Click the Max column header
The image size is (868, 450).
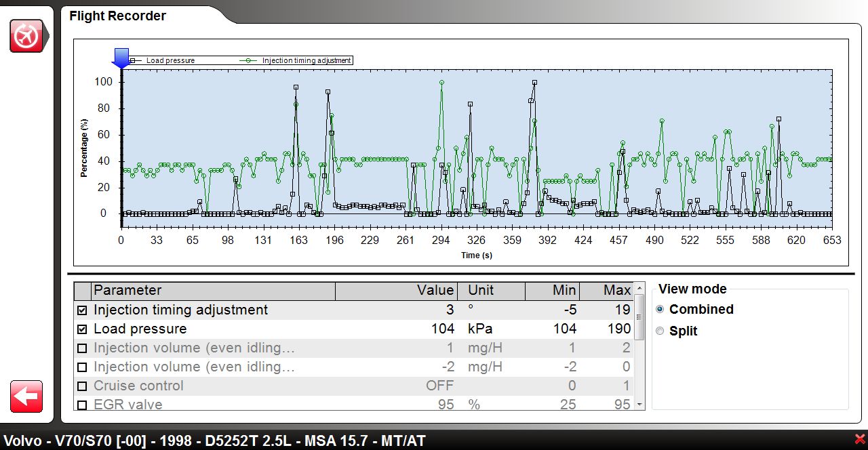click(x=606, y=291)
